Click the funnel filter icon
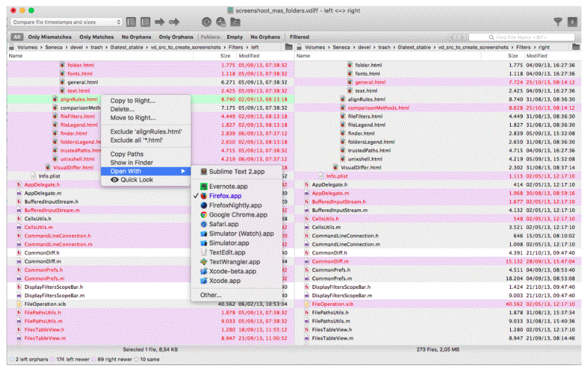 point(558,22)
